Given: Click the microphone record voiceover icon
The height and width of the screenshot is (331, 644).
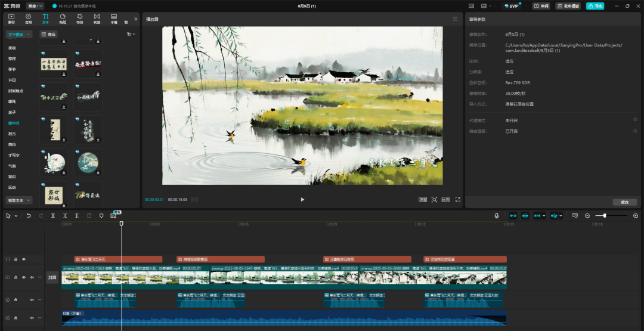Looking at the screenshot, I should 496,215.
